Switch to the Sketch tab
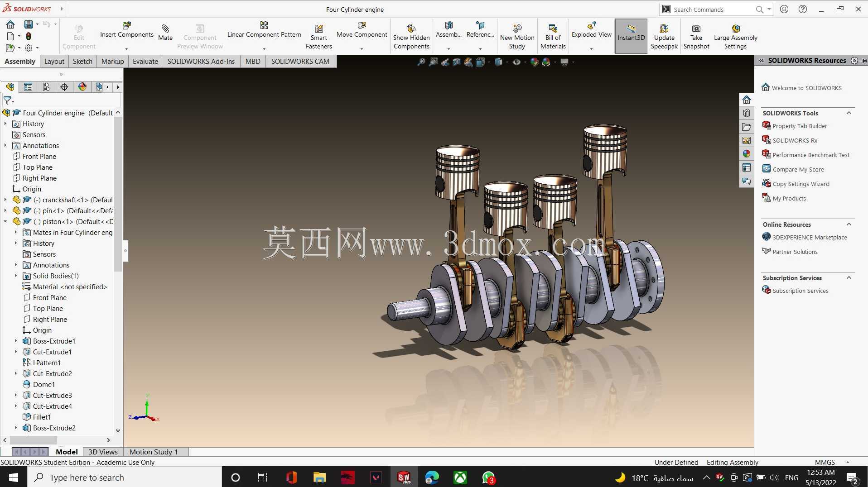The height and width of the screenshot is (487, 868). pyautogui.click(x=82, y=62)
